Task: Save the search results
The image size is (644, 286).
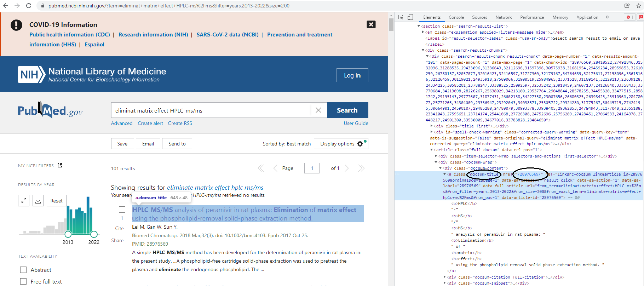Action: (x=122, y=144)
